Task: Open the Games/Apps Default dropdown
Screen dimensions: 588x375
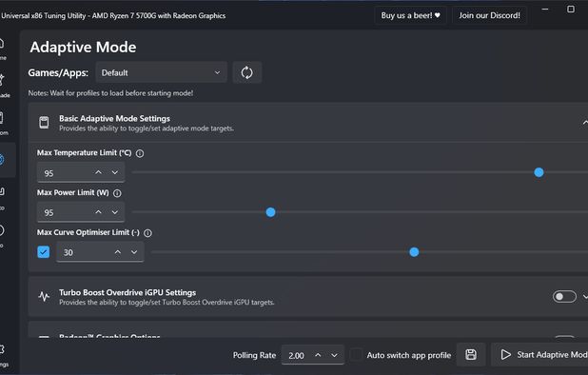Action: pyautogui.click(x=161, y=72)
